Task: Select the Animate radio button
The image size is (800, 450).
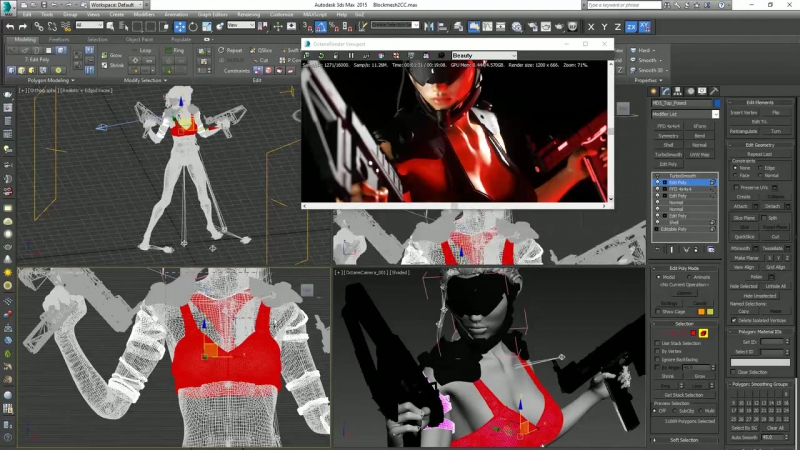Action: click(x=690, y=277)
